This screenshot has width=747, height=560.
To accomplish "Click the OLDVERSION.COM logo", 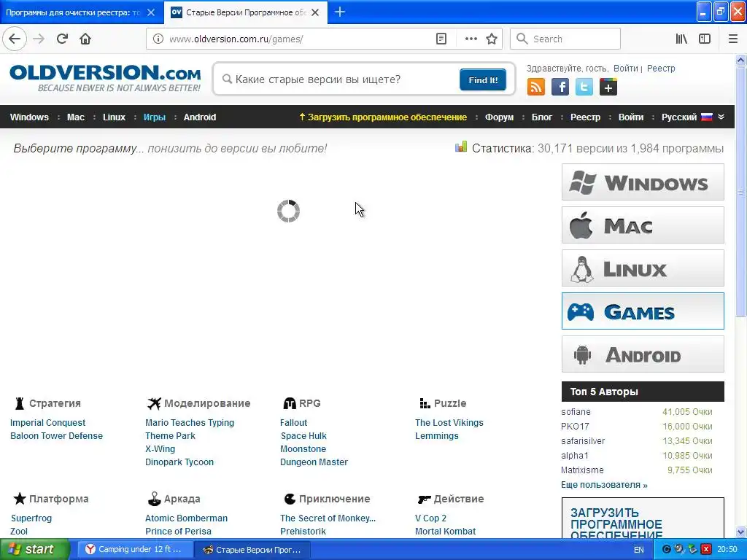I will tap(105, 78).
